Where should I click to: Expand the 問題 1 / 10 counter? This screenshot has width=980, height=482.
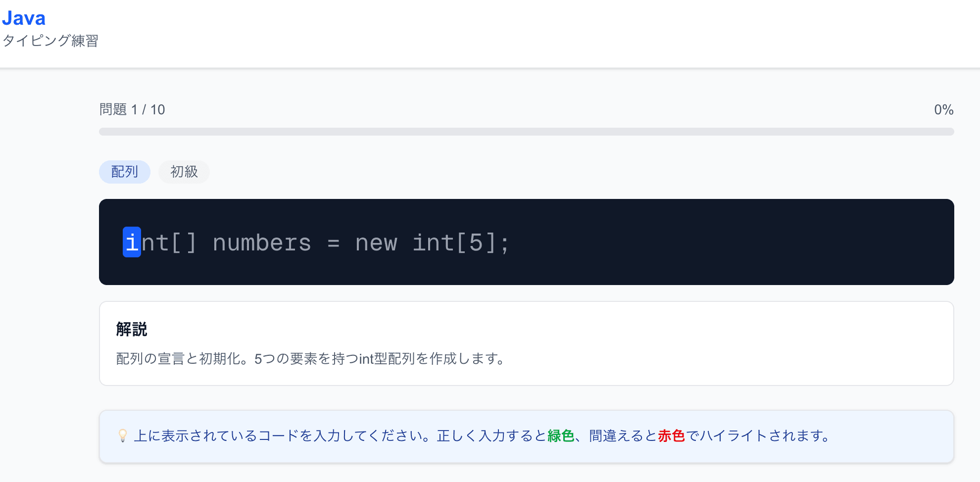point(132,109)
